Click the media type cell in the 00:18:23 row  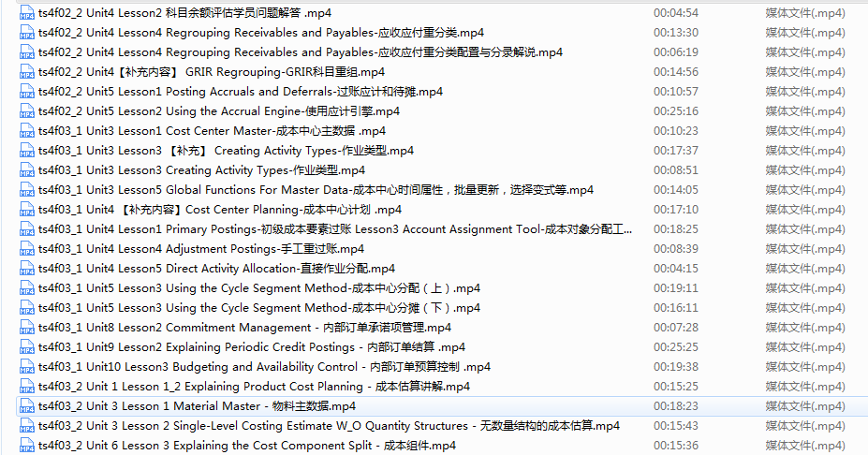[804, 406]
